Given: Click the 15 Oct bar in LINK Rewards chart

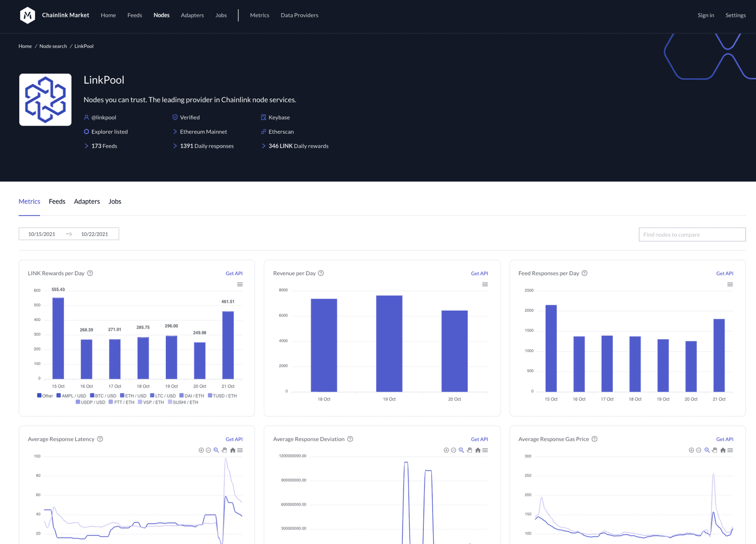Looking at the screenshot, I should 58,338.
